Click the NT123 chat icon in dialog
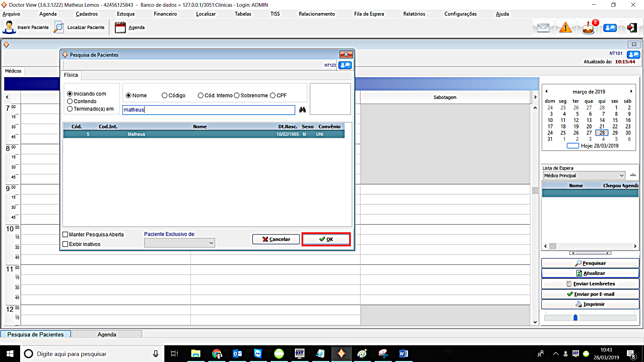This screenshot has width=644, height=362. coord(345,65)
